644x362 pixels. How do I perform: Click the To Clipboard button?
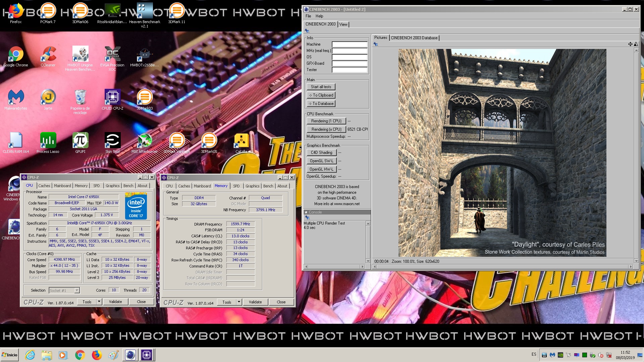coord(321,95)
